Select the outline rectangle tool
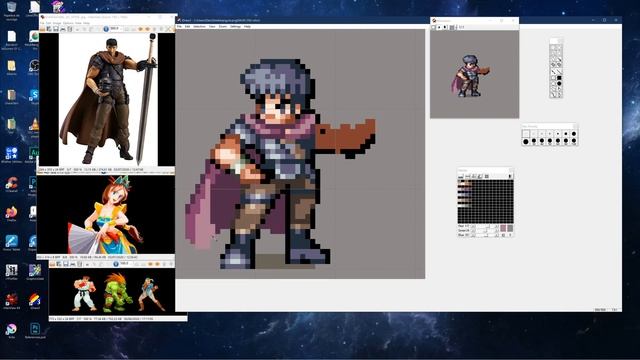 pyautogui.click(x=553, y=78)
